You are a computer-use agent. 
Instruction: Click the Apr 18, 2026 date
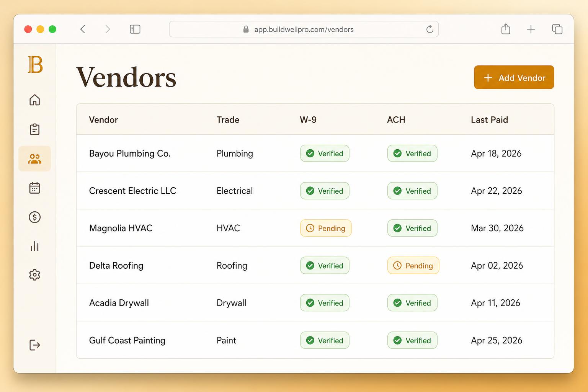point(496,154)
